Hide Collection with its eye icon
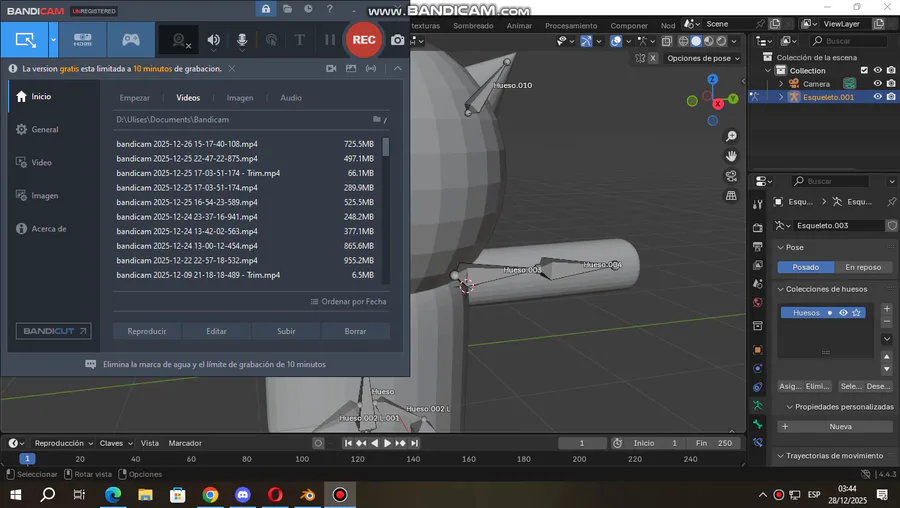 click(878, 70)
